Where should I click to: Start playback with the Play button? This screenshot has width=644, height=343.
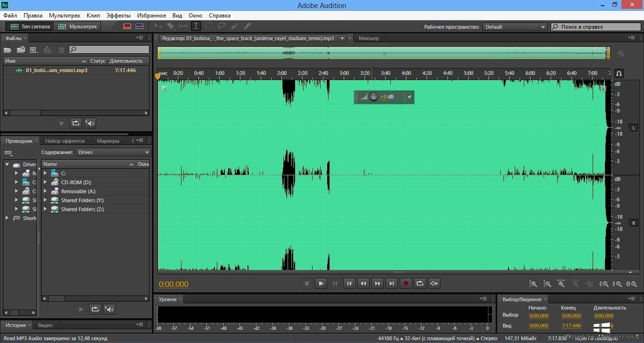pos(321,283)
